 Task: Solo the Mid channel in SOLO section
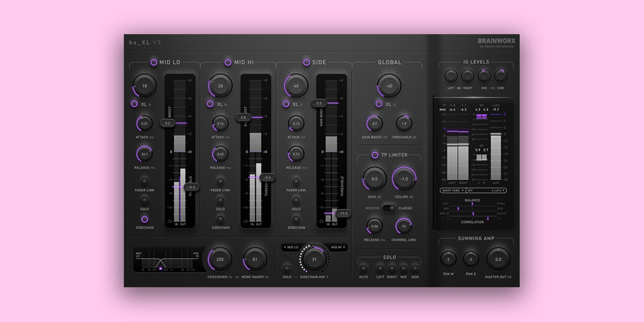[x=403, y=268]
